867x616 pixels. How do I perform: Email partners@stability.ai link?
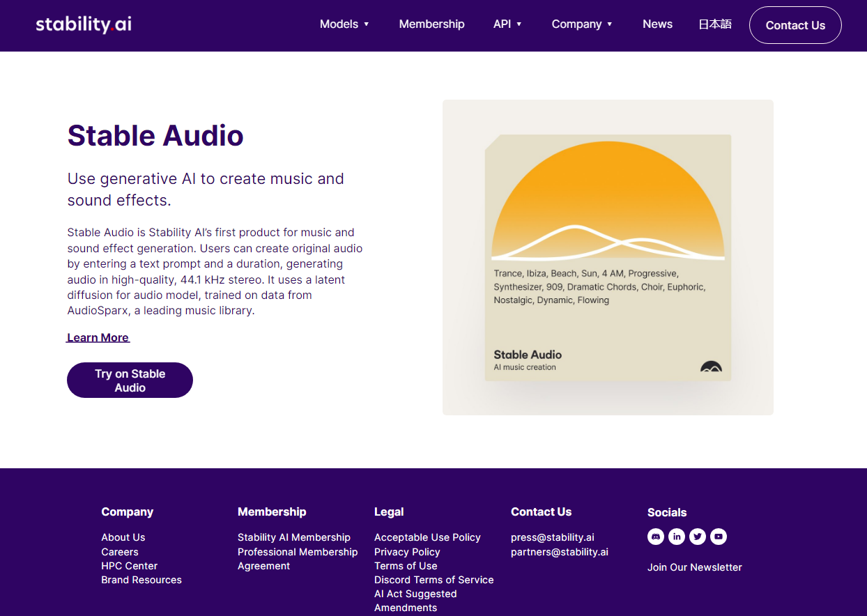[x=560, y=552]
